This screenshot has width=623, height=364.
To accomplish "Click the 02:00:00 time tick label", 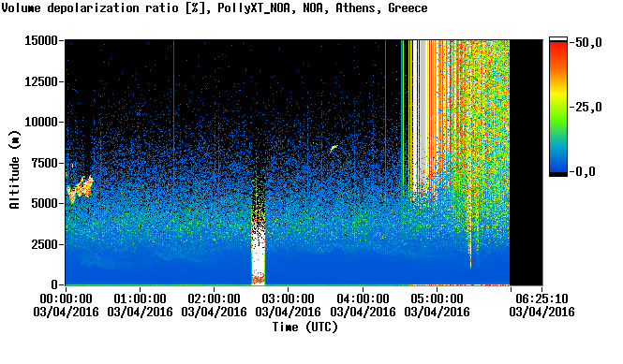I will [x=215, y=298].
